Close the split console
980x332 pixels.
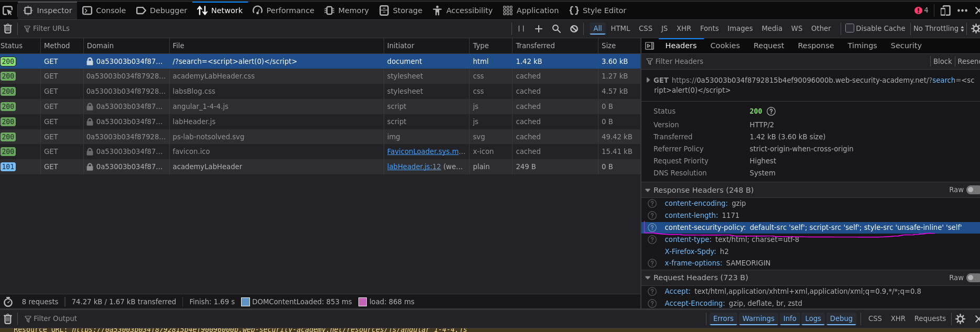(976, 318)
